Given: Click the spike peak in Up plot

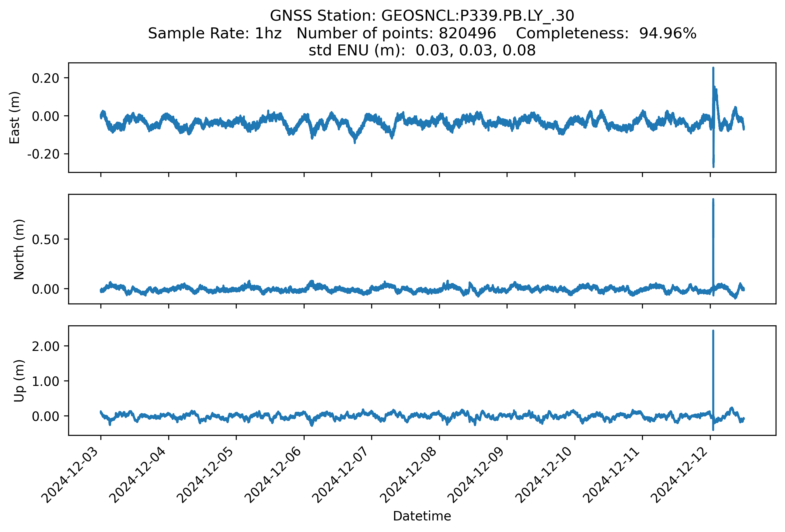Looking at the screenshot, I should point(713,332).
